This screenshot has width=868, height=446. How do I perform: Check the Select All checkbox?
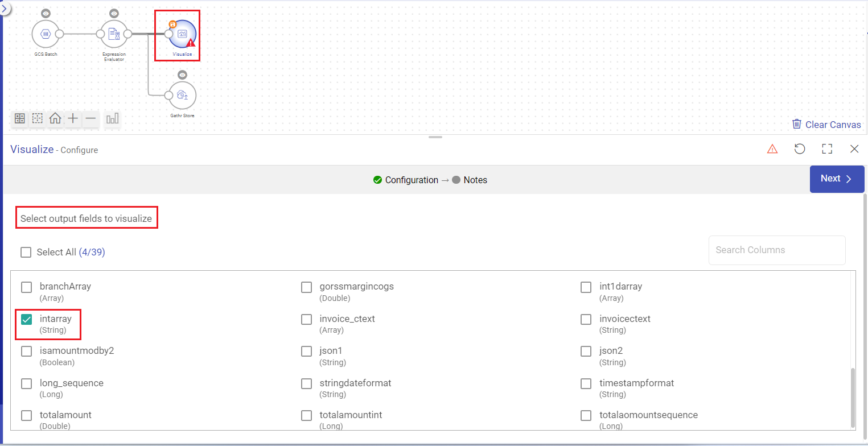point(26,252)
